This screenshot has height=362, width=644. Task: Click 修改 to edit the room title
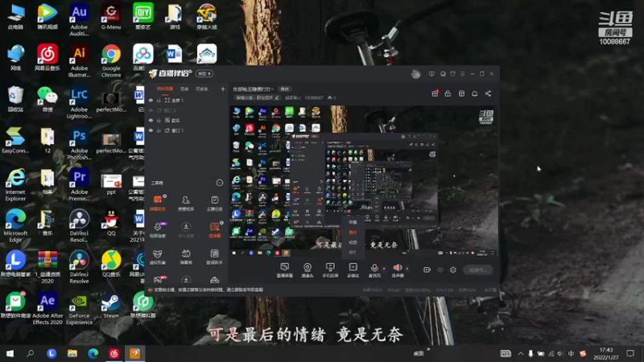pos(285,89)
